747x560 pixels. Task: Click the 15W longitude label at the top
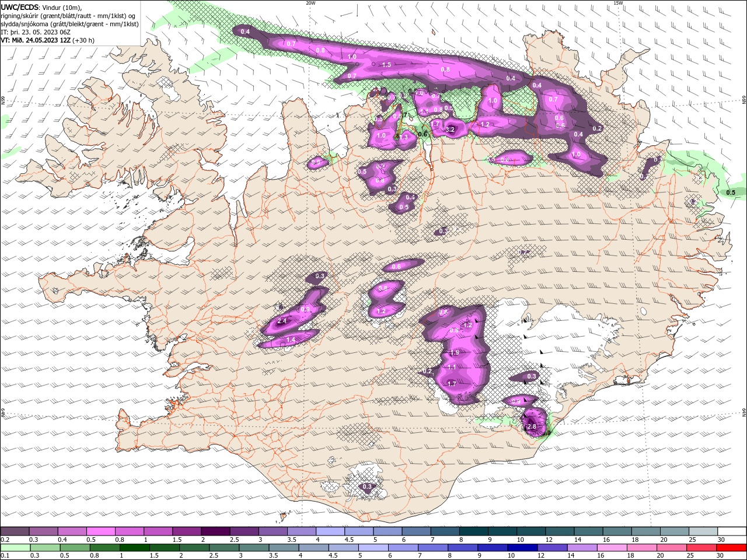pos(618,2)
